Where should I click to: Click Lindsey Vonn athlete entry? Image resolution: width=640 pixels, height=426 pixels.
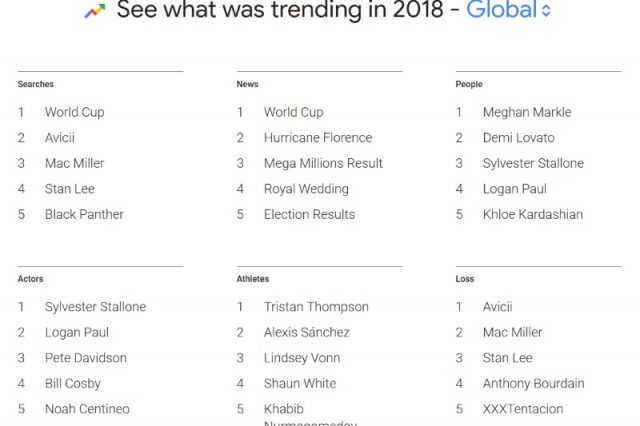pyautogui.click(x=302, y=358)
